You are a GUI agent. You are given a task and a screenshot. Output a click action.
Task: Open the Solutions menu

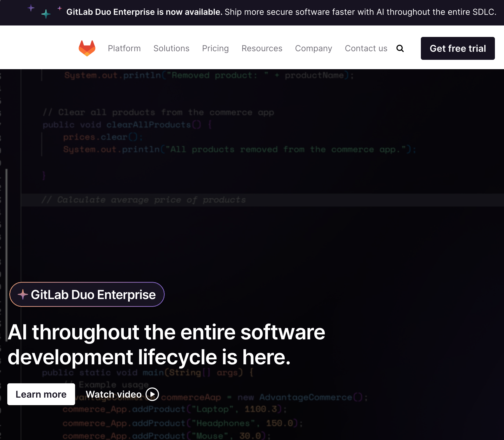click(x=171, y=48)
